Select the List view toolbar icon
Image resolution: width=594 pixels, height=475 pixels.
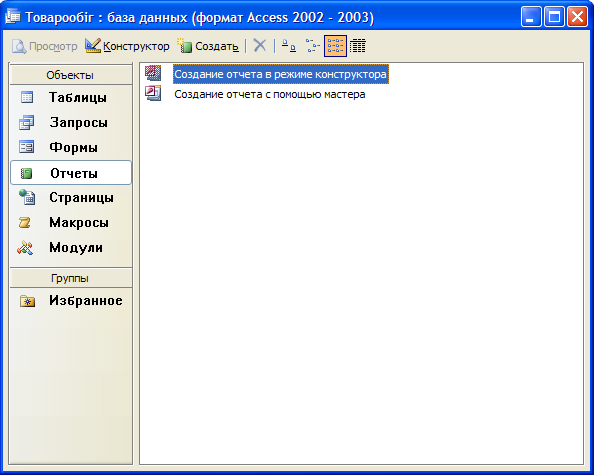coord(335,46)
